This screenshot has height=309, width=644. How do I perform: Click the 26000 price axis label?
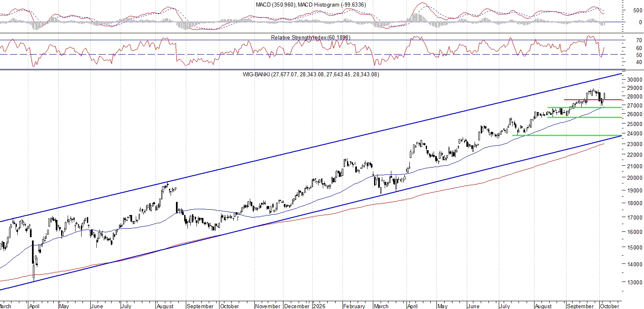tap(635, 114)
